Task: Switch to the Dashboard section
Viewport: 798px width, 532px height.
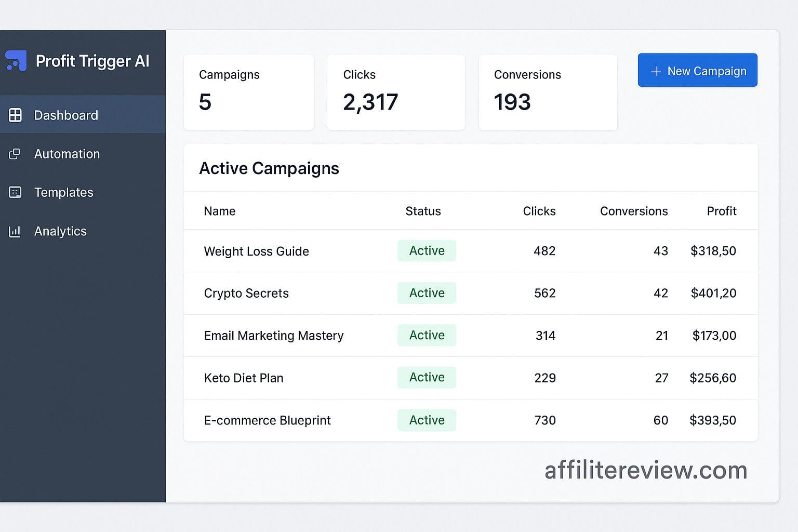Action: click(x=66, y=115)
